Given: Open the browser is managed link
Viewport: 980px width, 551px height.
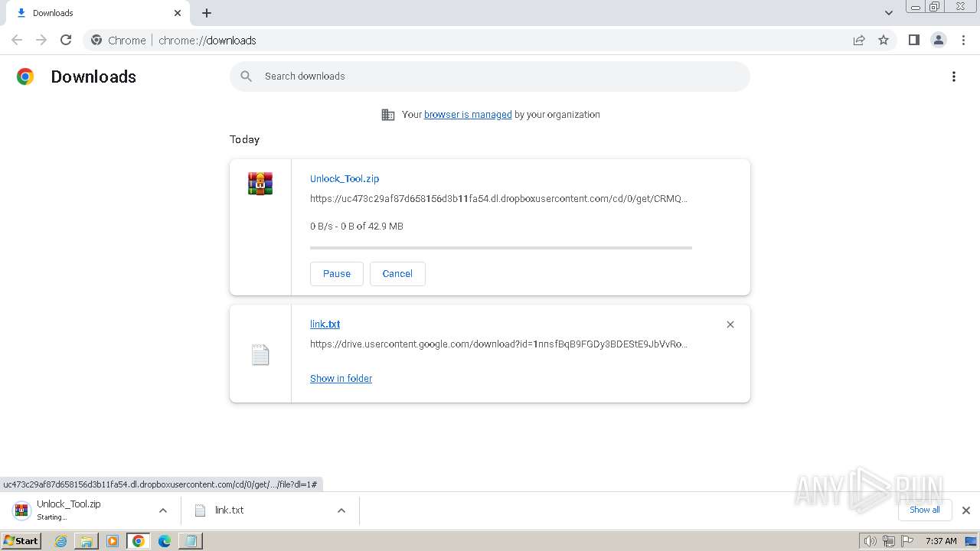Looking at the screenshot, I should pyautogui.click(x=468, y=114).
